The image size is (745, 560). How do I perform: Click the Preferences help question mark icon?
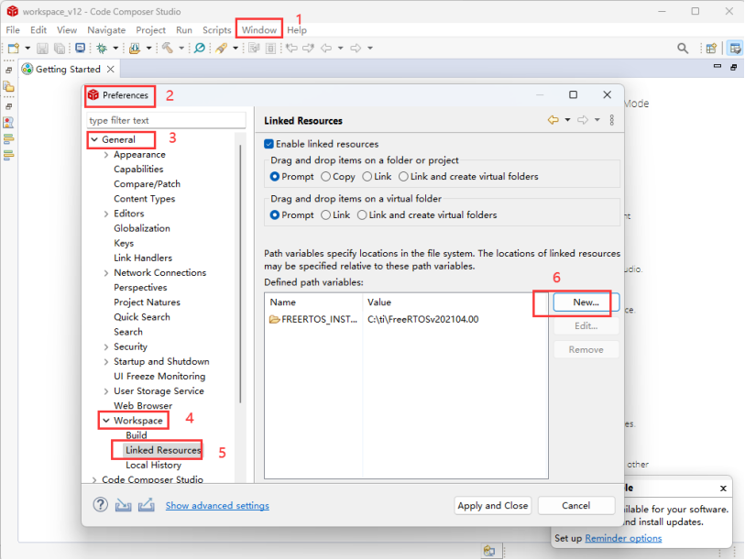pyautogui.click(x=100, y=505)
